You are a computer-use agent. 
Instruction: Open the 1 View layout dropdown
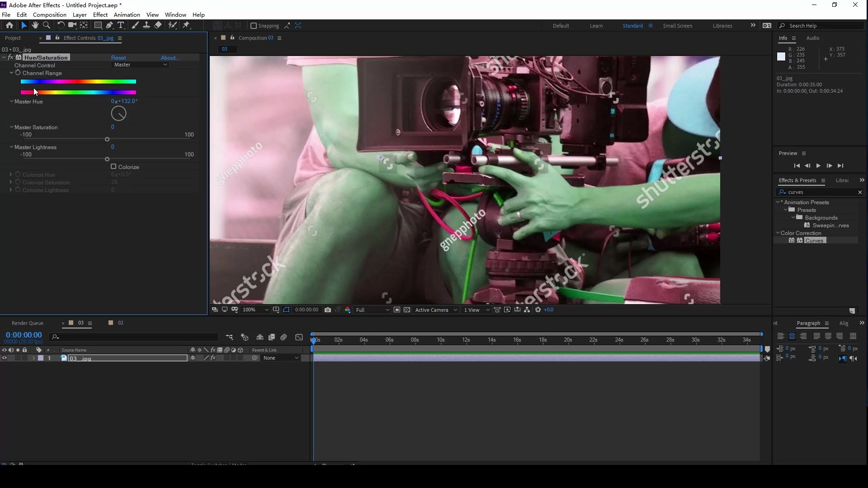[476, 310]
